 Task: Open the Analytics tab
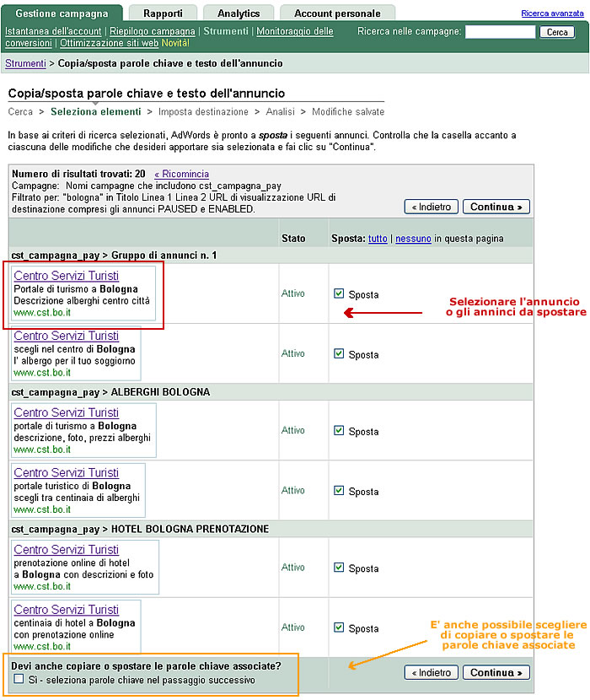[239, 13]
